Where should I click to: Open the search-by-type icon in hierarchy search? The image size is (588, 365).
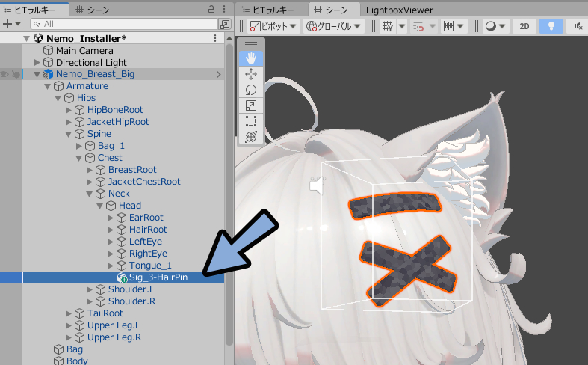[x=225, y=25]
